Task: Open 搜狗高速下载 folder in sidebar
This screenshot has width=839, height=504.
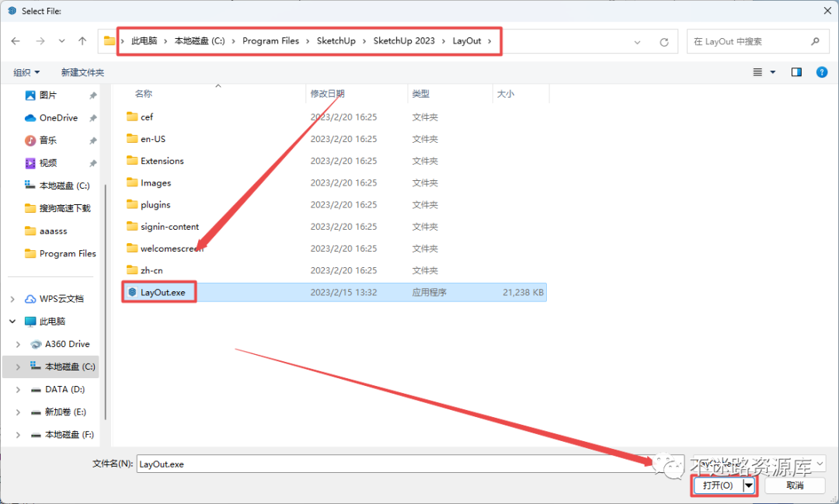Action: (x=64, y=208)
